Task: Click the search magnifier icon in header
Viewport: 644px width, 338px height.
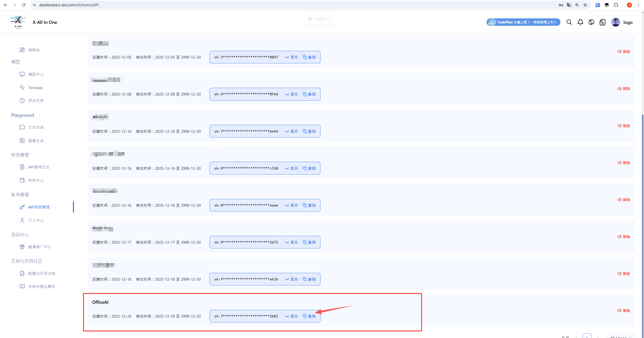Action: [569, 22]
